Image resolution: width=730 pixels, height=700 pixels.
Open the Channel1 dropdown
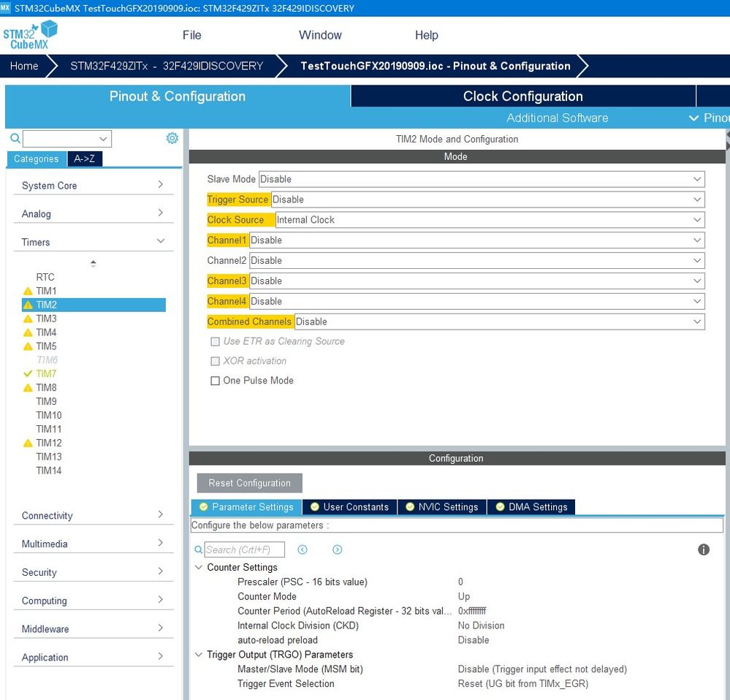(x=476, y=240)
